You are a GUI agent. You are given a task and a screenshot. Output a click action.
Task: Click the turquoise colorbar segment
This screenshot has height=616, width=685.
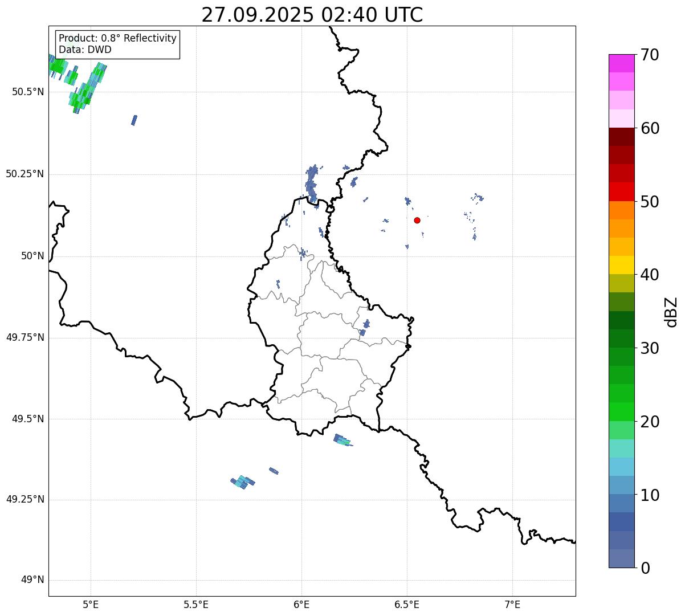coord(621,448)
